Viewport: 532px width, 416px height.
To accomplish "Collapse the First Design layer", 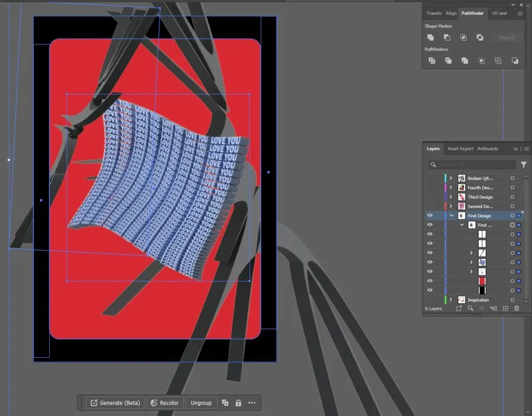I will [x=452, y=216].
